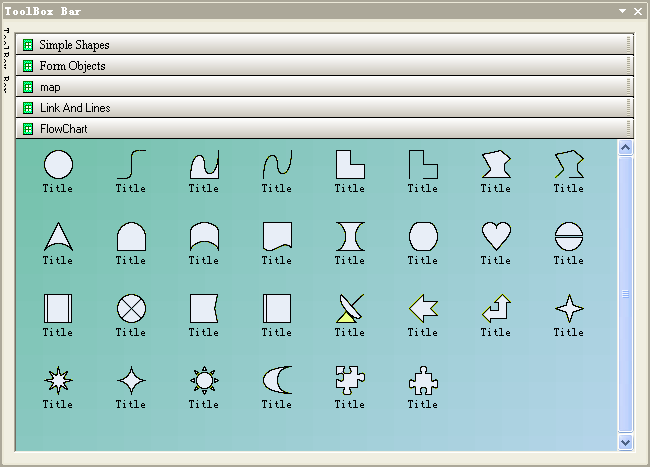Select the rectangle with notched right side

click(x=204, y=309)
